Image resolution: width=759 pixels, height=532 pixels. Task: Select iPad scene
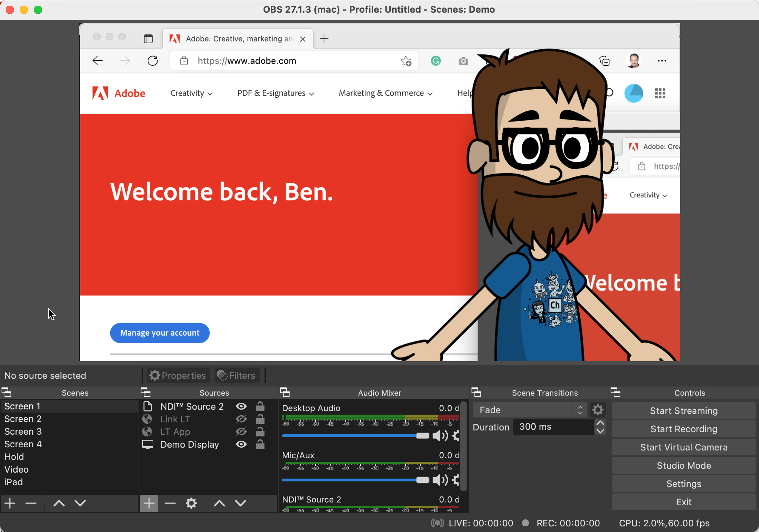(x=69, y=482)
